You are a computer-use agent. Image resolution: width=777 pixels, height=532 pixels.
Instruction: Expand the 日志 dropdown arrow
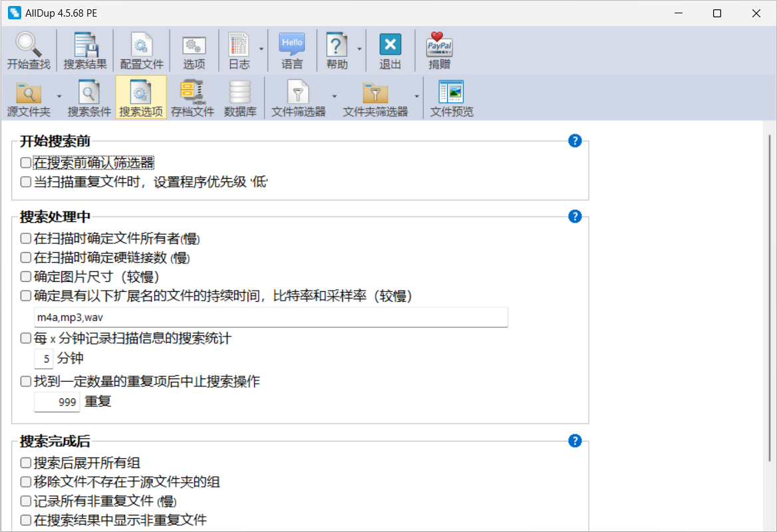coord(261,49)
